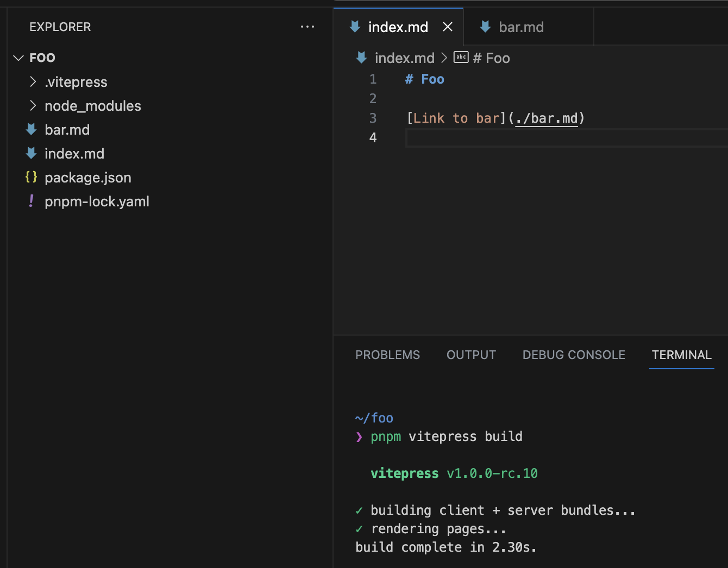Close the index.md editor tab
728x568 pixels.
point(447,27)
